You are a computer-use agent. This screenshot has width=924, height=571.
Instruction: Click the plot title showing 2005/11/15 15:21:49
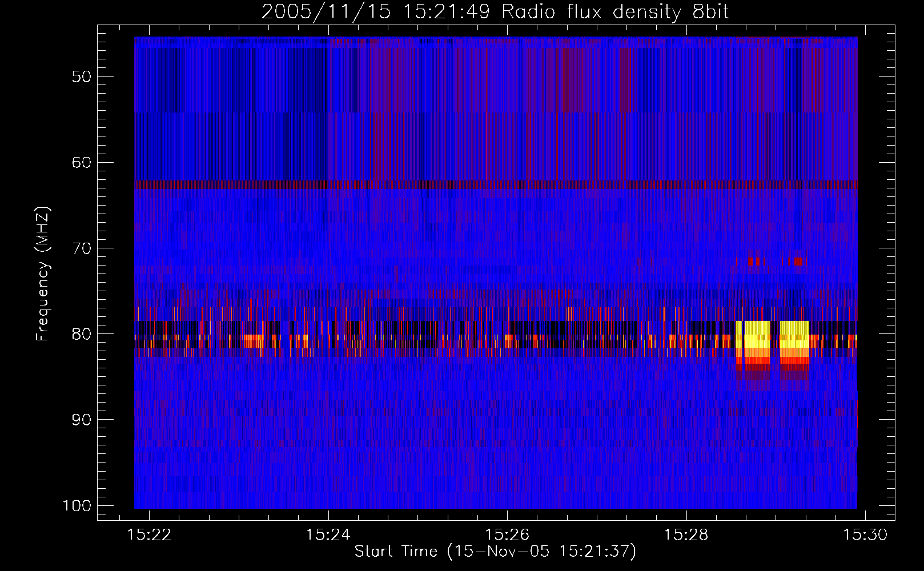[495, 12]
